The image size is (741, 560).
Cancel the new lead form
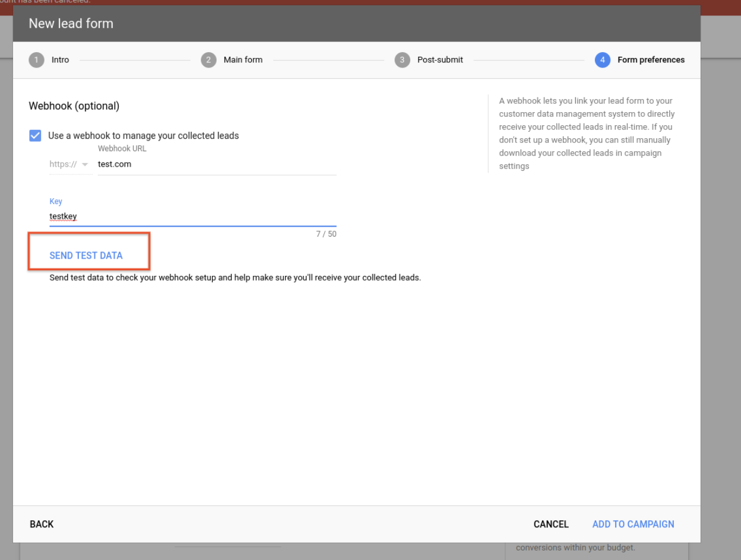551,524
